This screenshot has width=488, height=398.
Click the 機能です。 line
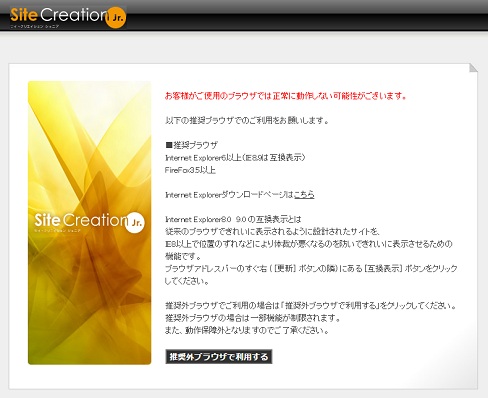[183, 256]
